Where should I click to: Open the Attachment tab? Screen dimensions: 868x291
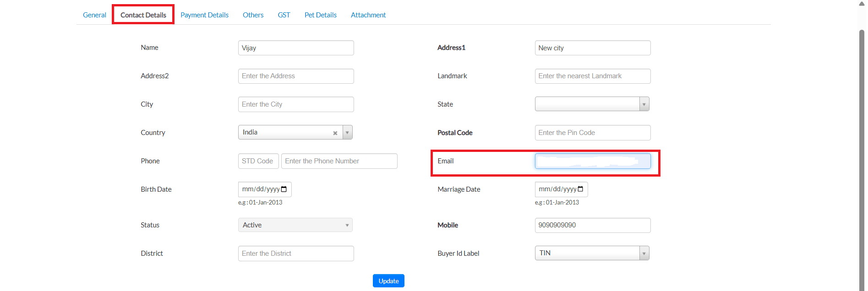pos(368,15)
